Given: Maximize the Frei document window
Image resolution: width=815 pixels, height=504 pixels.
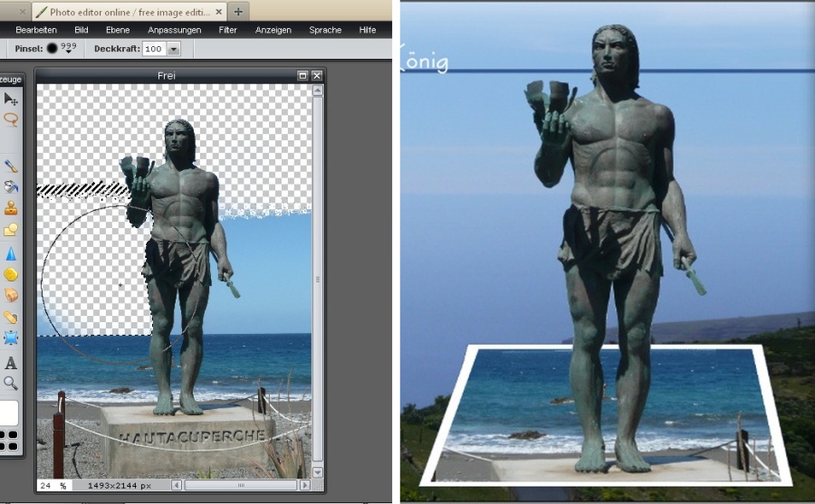Looking at the screenshot, I should [302, 76].
